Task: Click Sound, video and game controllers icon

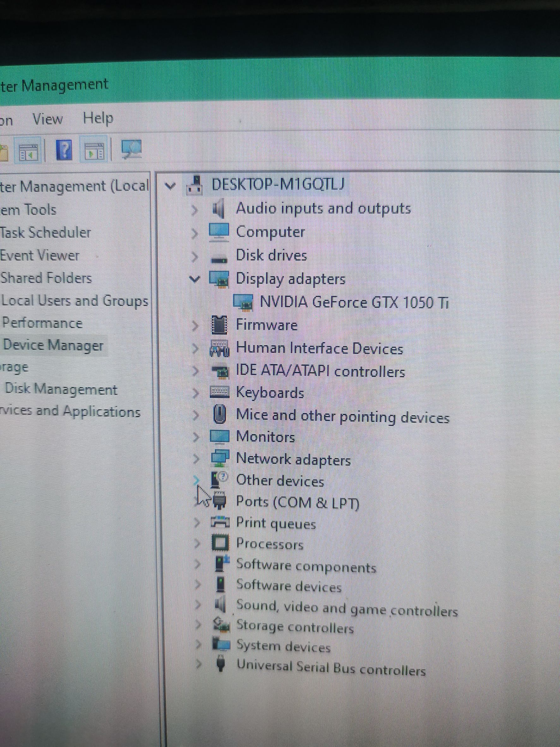Action: pos(220,604)
